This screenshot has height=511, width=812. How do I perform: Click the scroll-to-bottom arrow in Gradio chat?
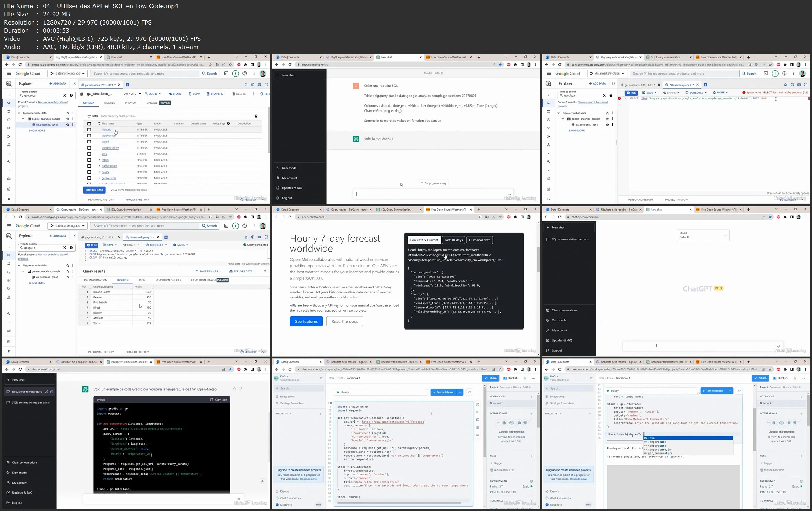click(x=262, y=481)
